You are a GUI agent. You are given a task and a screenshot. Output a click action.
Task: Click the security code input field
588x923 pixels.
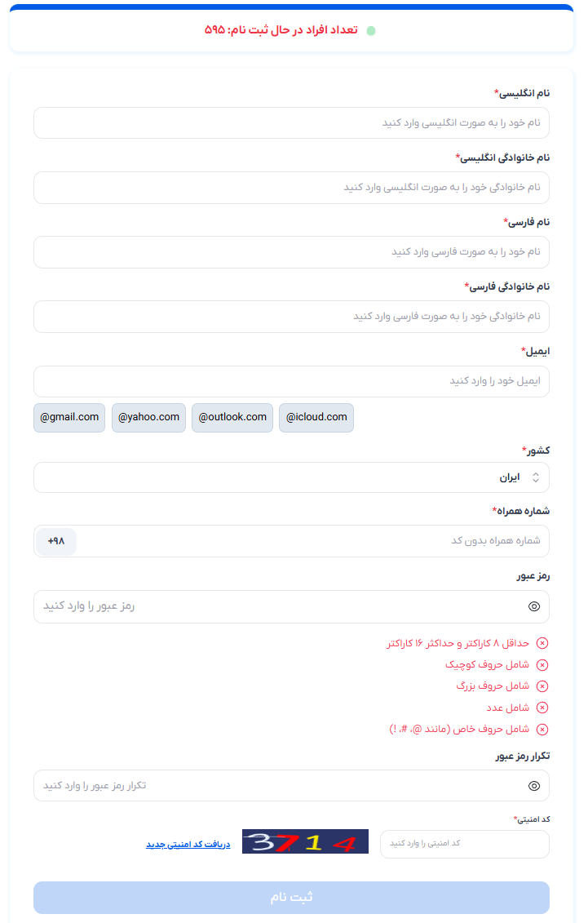click(464, 844)
